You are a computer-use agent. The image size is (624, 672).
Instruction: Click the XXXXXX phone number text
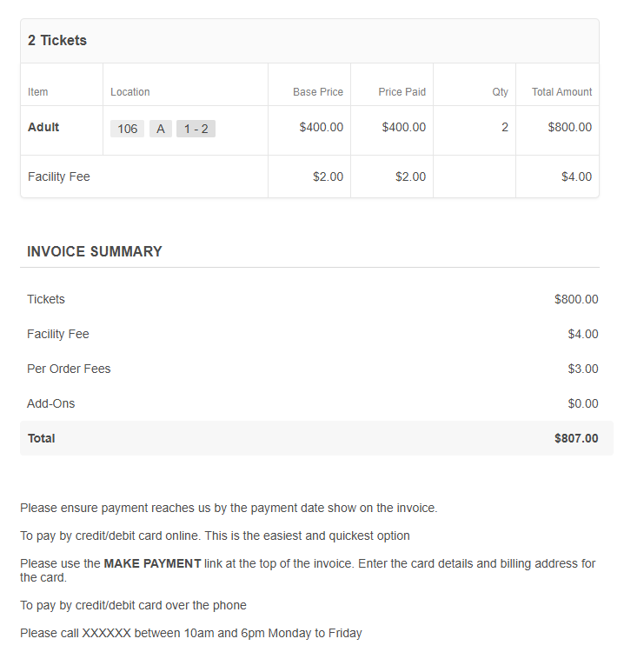point(106,633)
